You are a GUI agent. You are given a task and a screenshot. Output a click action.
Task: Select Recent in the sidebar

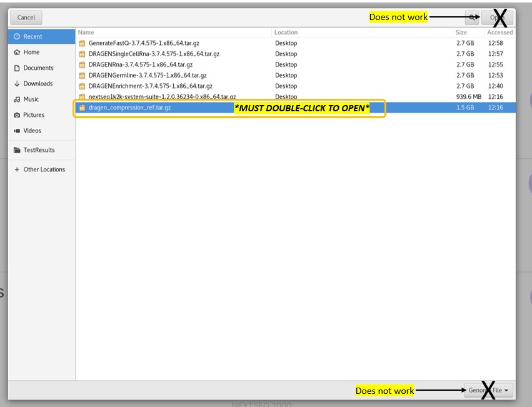click(x=33, y=37)
